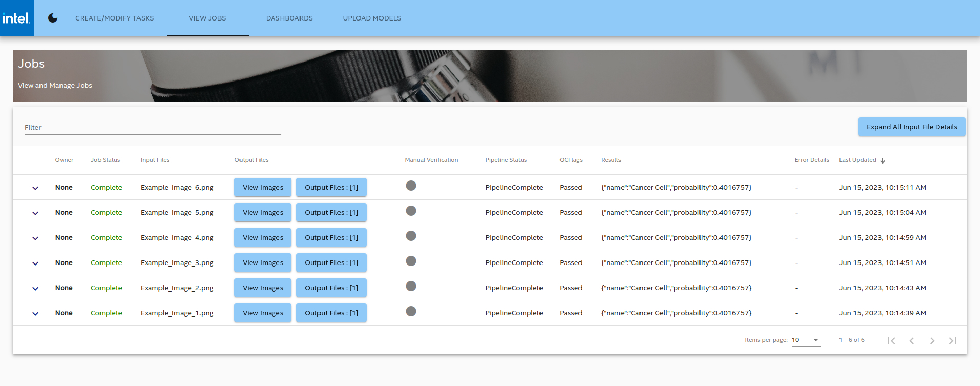Screen dimensions: 980x386
Task: Click sort arrow beside Last Updated
Action: [883, 160]
